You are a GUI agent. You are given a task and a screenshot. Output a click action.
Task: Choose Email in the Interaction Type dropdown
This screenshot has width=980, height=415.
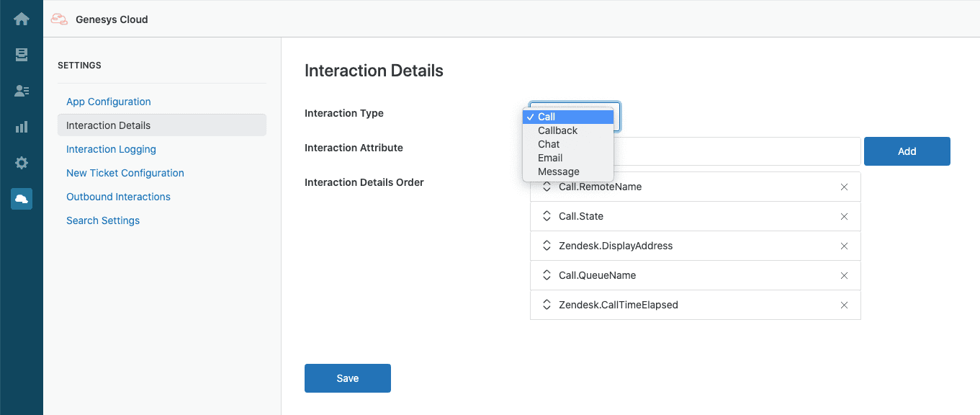(x=549, y=158)
